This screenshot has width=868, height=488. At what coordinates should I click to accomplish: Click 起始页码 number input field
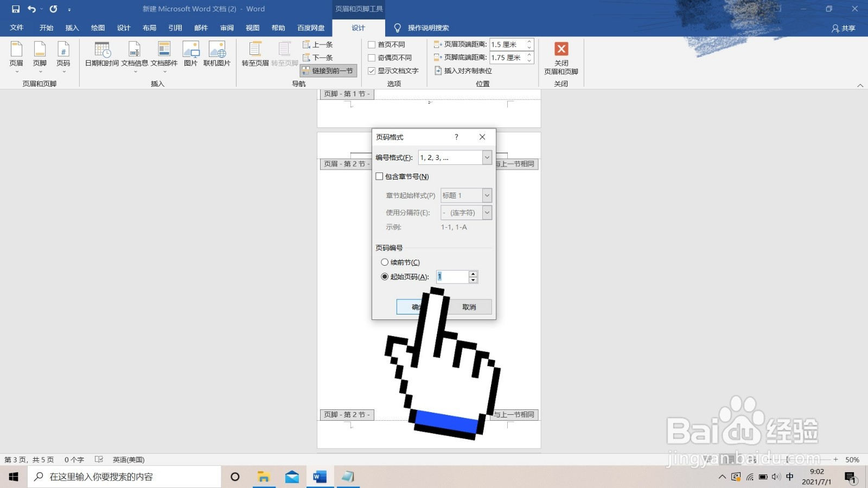452,277
